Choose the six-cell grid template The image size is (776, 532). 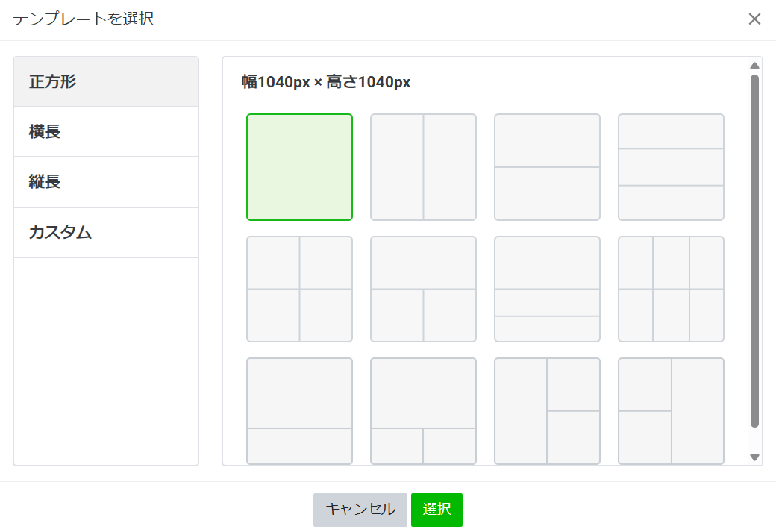(671, 289)
